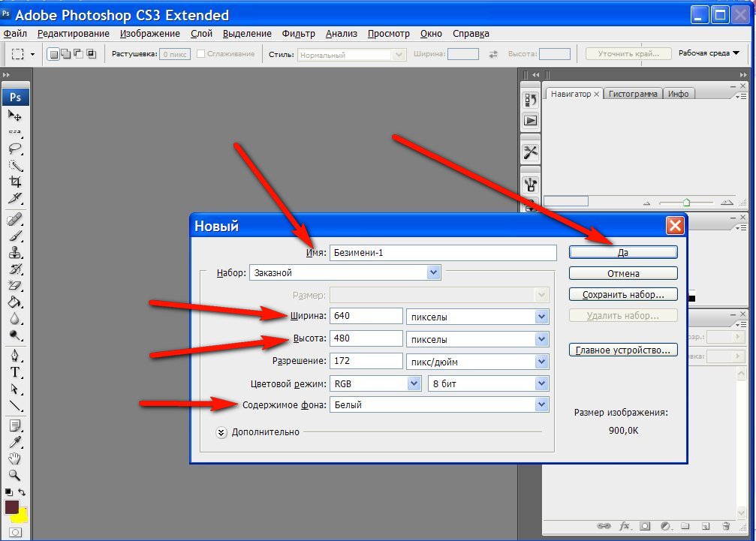
Task: Select the Hand tool
Action: pos(15,458)
